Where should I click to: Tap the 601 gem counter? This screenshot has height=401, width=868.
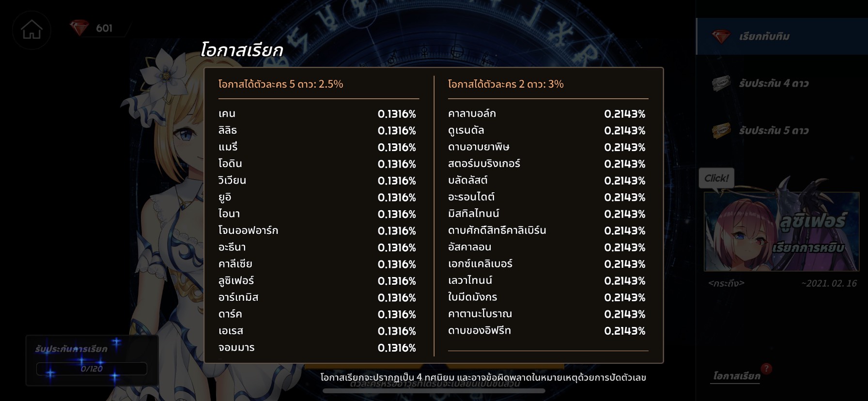[x=104, y=28]
